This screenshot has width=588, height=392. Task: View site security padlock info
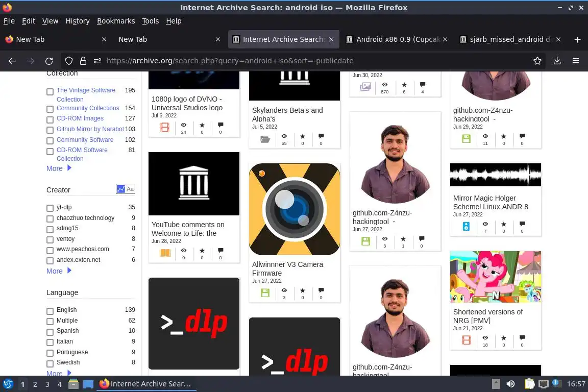(83, 61)
